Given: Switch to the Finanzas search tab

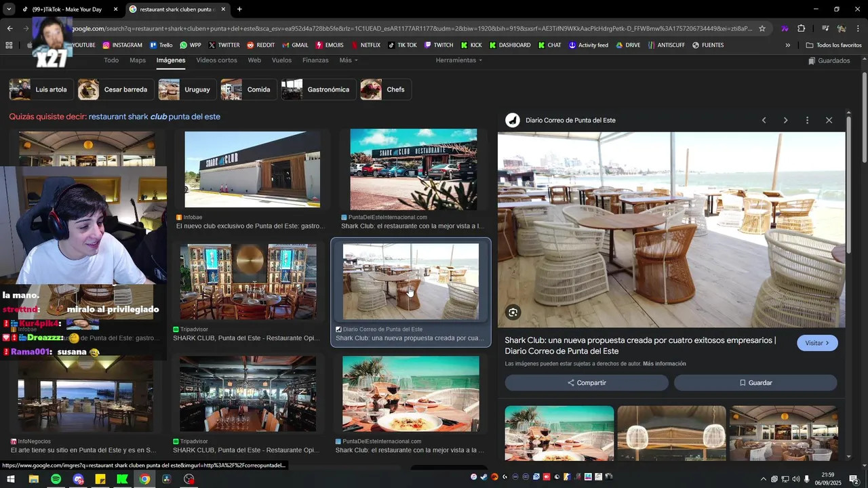Looking at the screenshot, I should click(x=315, y=60).
